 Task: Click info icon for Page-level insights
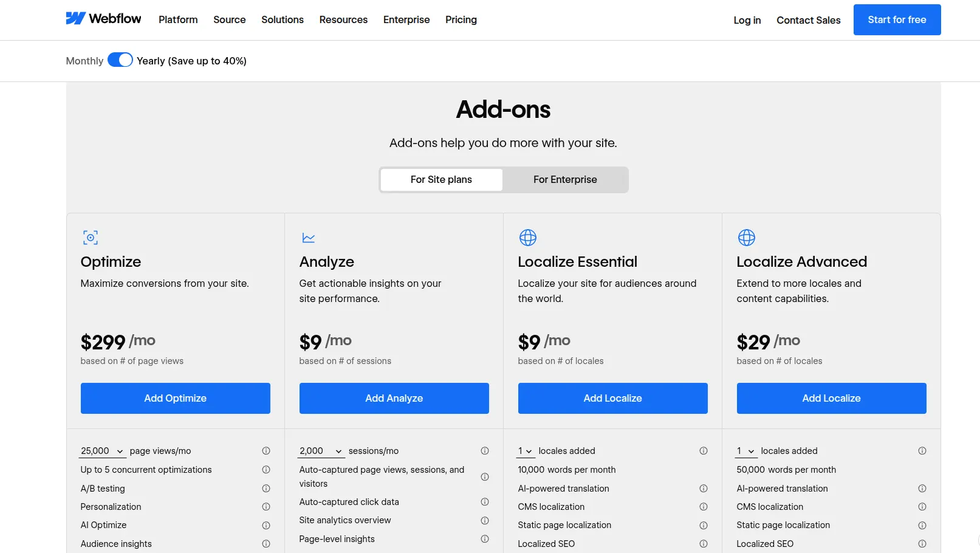pyautogui.click(x=485, y=539)
